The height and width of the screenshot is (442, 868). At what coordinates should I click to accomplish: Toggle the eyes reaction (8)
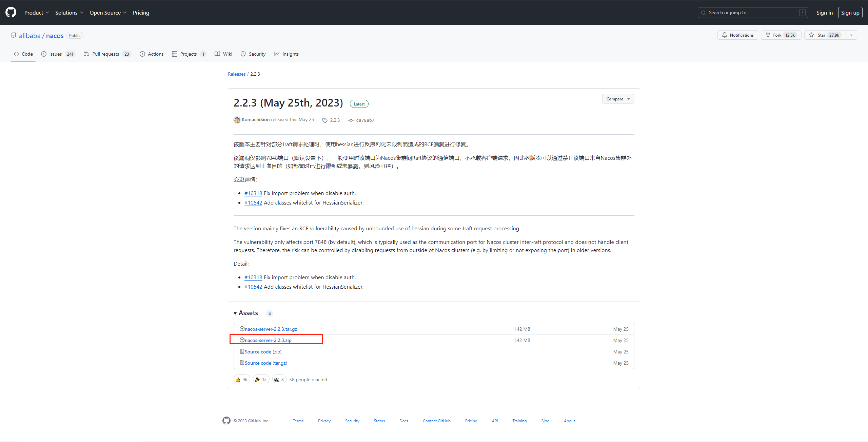coord(279,379)
